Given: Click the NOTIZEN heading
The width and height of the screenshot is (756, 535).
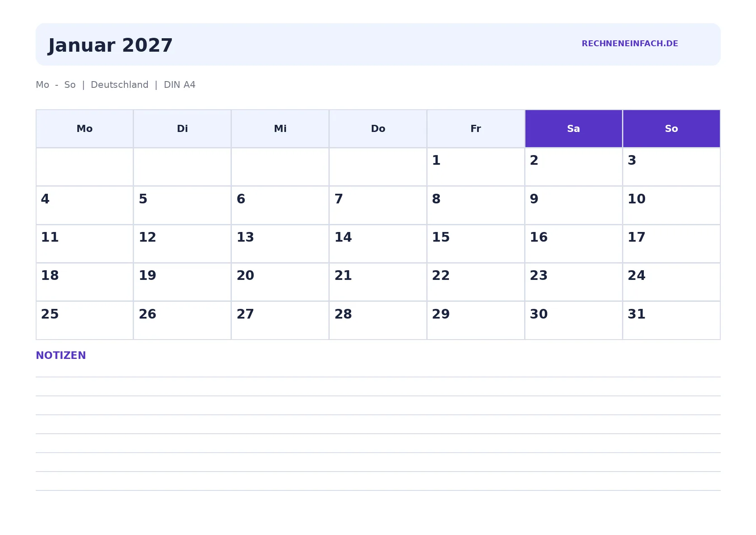Looking at the screenshot, I should pos(61,356).
